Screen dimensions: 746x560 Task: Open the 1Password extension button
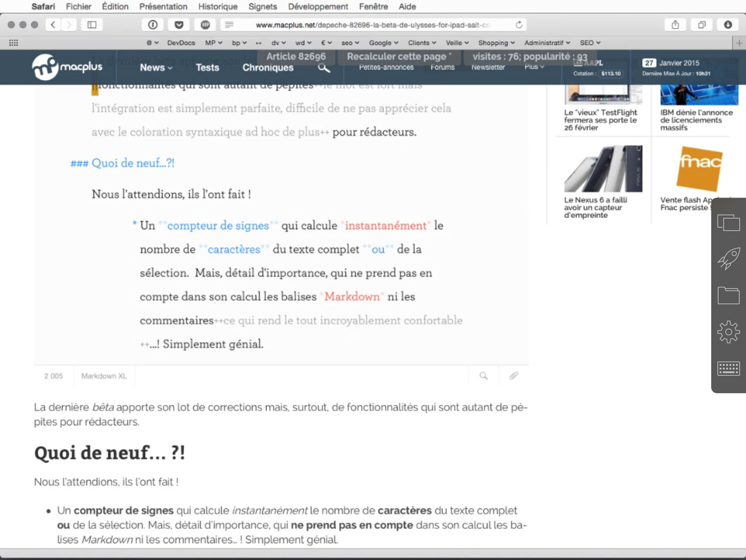coord(153,24)
